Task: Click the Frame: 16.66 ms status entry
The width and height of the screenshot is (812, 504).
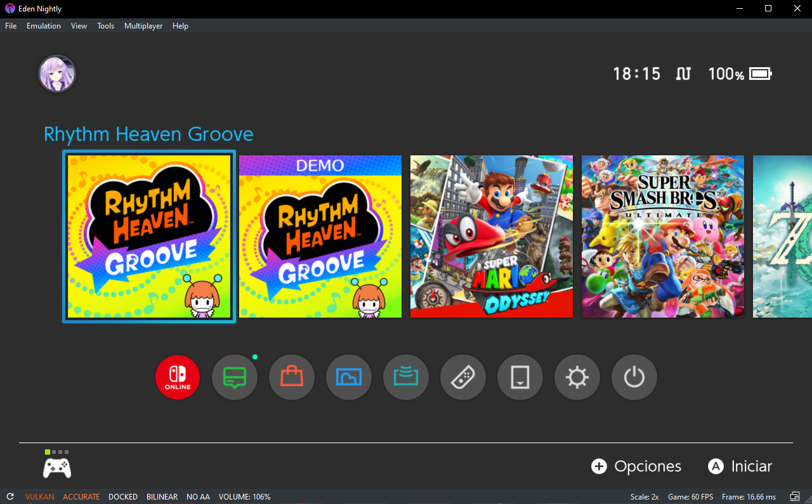Action: (749, 497)
